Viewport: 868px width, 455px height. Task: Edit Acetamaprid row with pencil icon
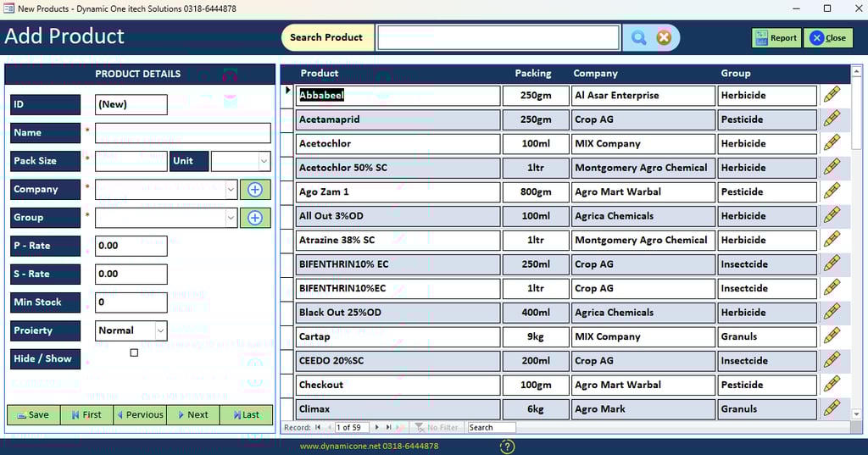tap(832, 119)
